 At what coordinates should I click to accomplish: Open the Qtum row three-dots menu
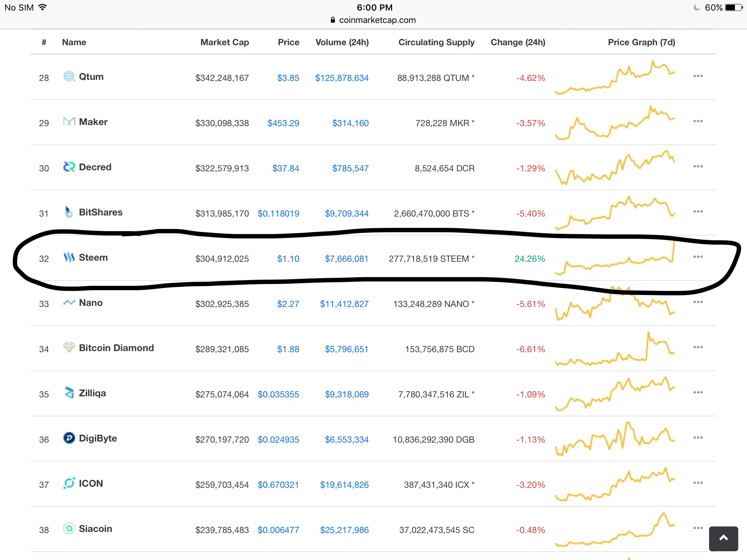tap(698, 76)
